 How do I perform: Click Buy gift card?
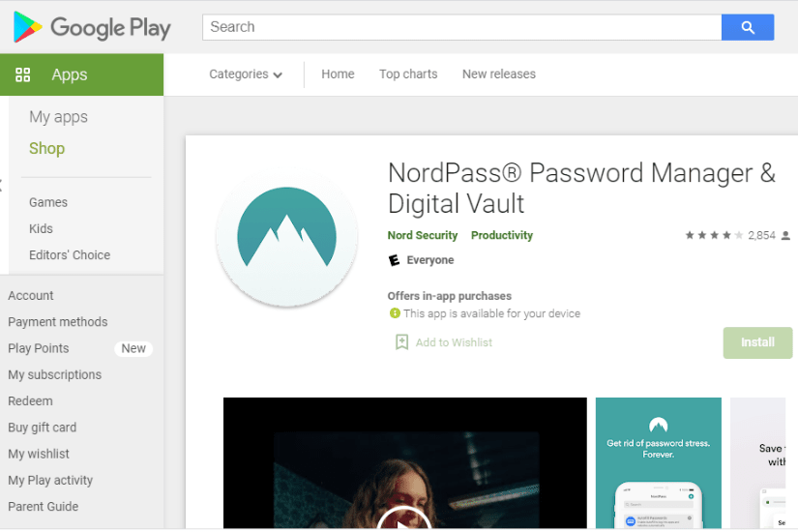pos(43,428)
